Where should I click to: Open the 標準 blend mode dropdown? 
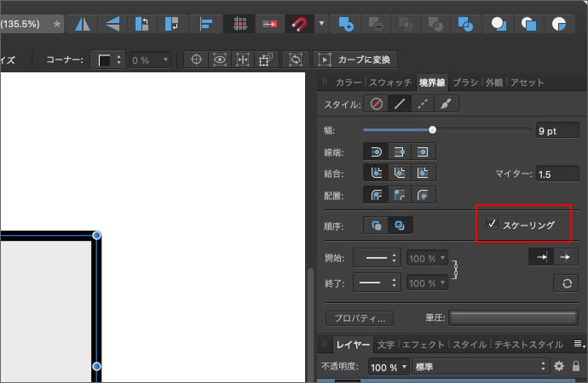[x=479, y=366]
